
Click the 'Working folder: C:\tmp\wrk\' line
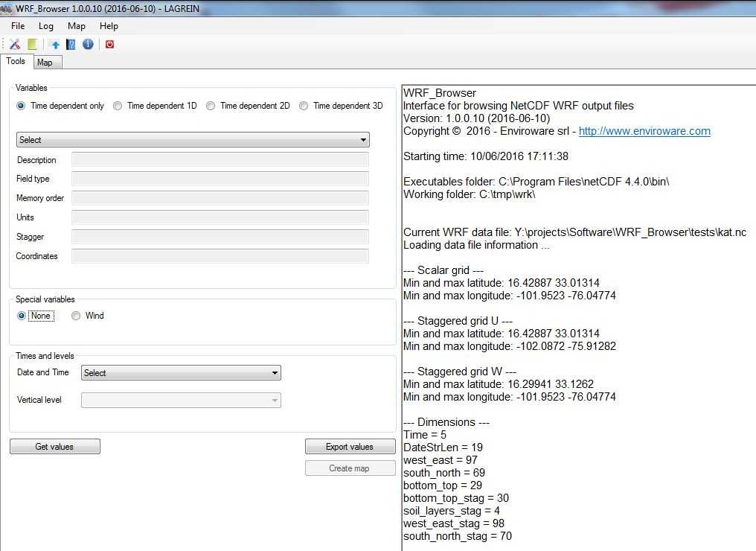click(x=469, y=194)
